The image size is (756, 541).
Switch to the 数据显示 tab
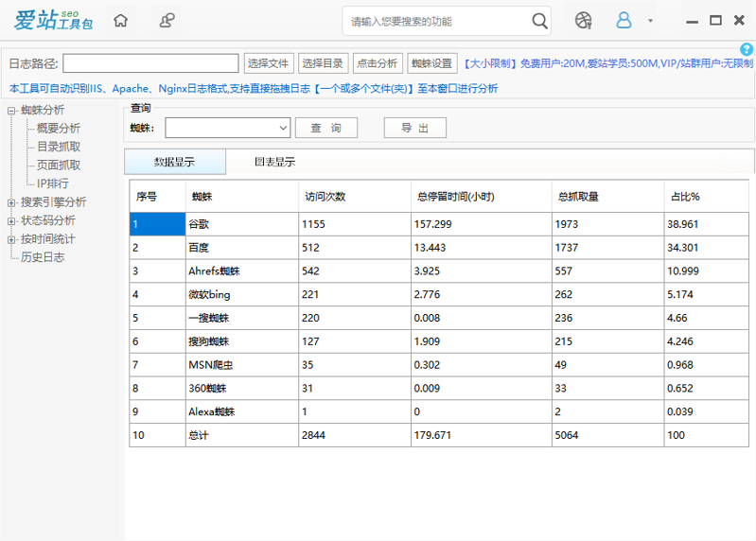[175, 162]
